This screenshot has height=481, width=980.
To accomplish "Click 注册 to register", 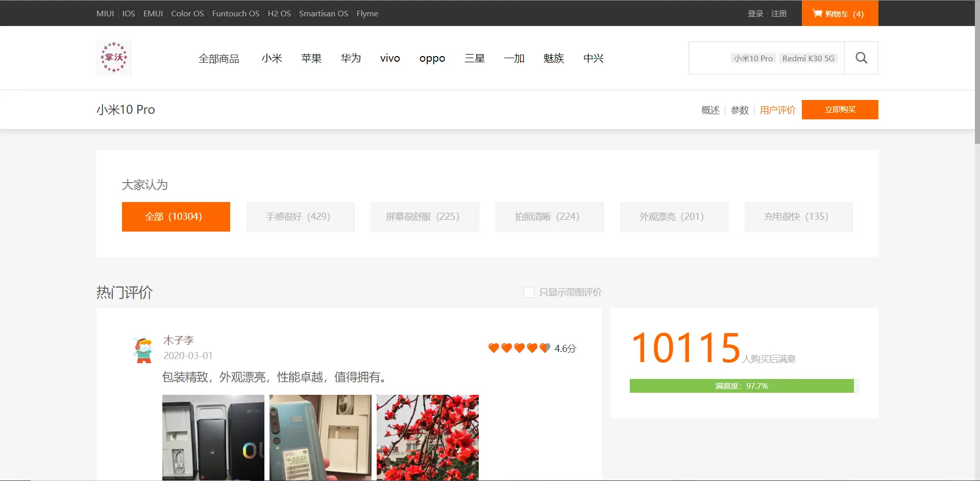I will [x=779, y=13].
